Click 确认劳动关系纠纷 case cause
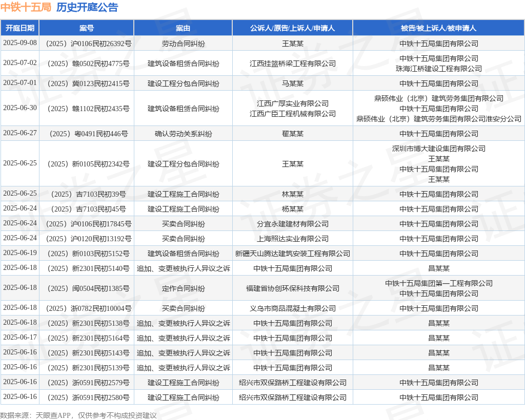Viewport: 525px width, 420px height. tap(183, 134)
